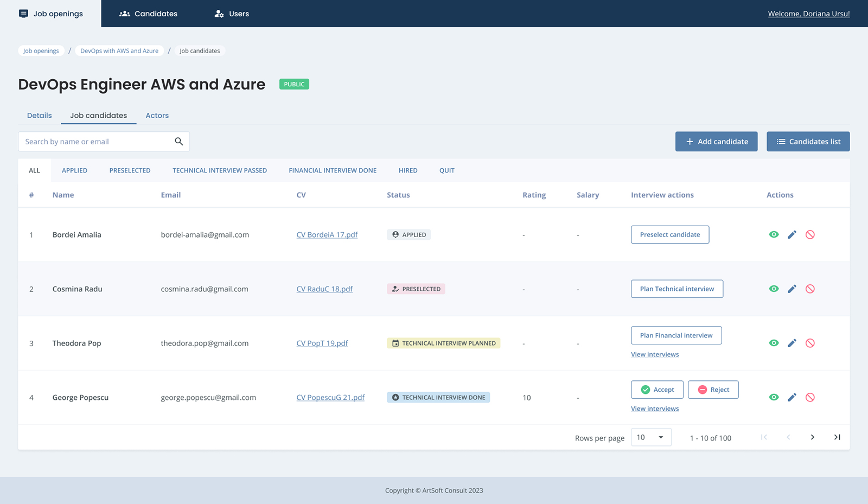Click George Popescu's name cell
Screen dimensions: 868x504
tap(80, 398)
